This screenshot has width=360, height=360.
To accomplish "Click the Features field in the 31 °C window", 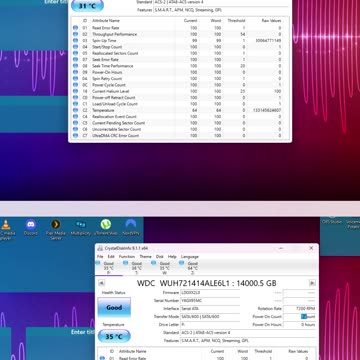I will [x=221, y=10].
